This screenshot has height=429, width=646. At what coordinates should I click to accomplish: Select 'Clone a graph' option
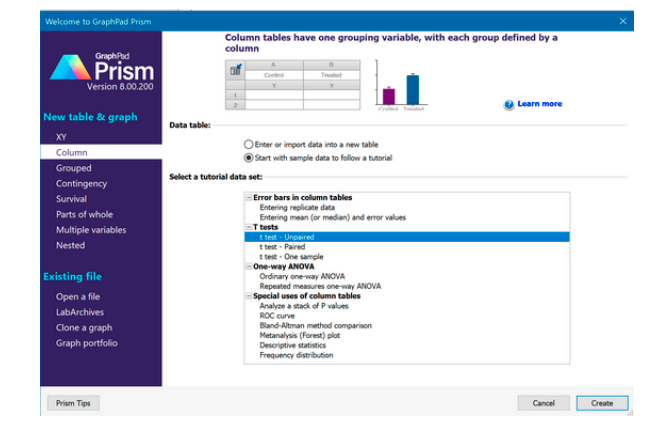pyautogui.click(x=84, y=328)
